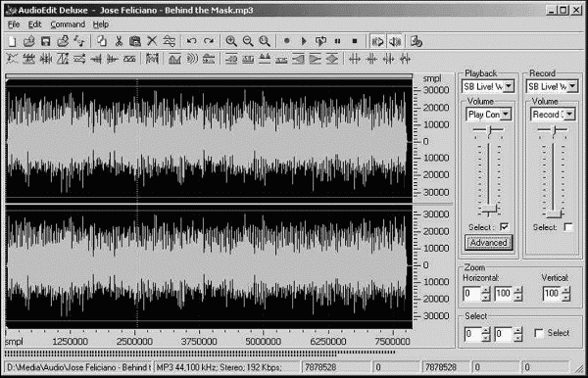Toggle the Playback Select checkbox
The image size is (588, 378).
[x=504, y=227]
